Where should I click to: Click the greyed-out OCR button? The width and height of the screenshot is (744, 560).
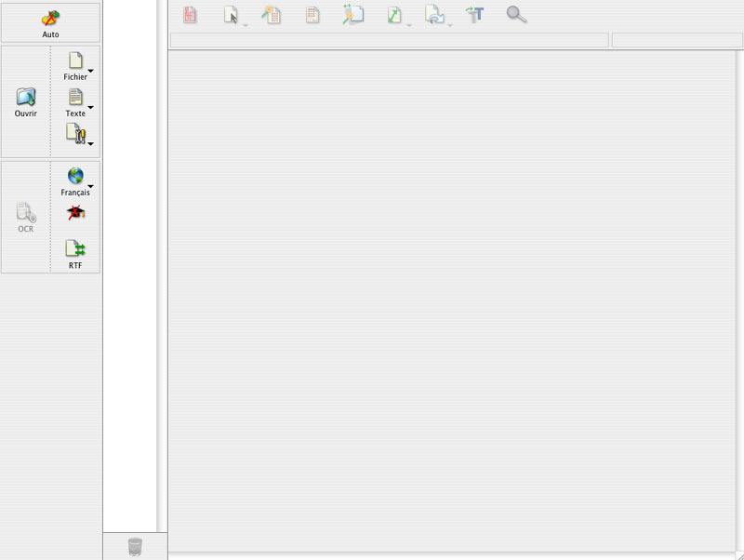26,218
